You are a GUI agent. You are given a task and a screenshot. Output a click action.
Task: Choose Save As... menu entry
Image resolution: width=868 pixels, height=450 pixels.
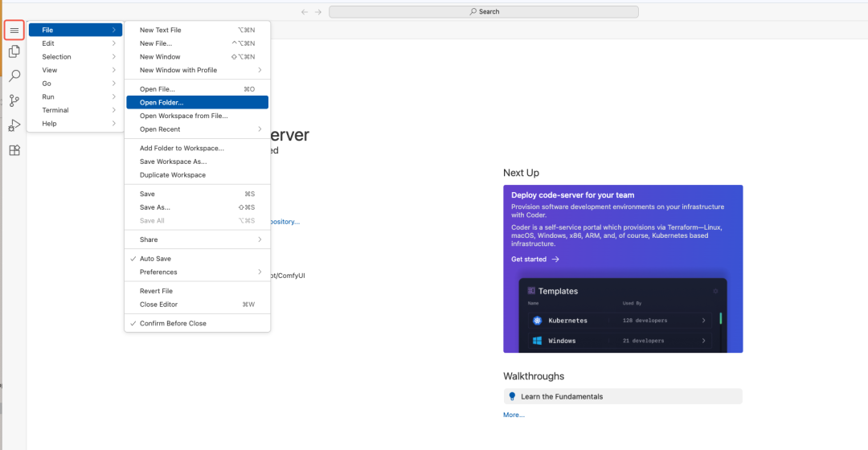click(197, 207)
